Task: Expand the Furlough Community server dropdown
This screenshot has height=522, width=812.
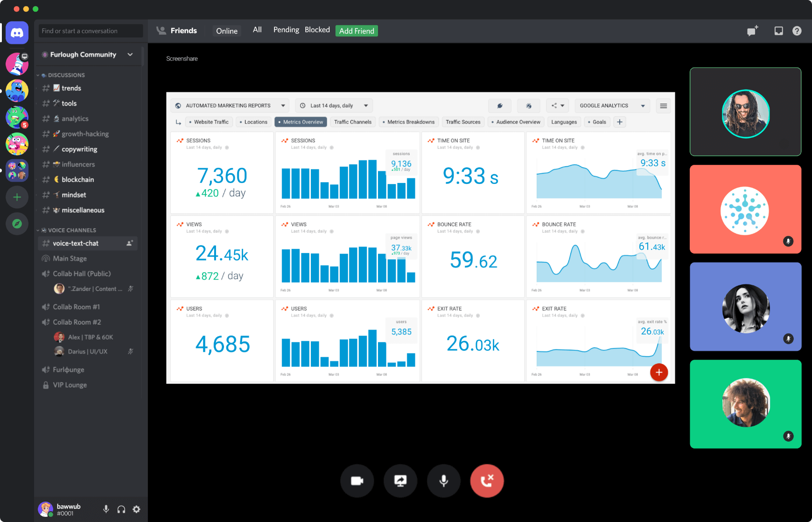Action: (130, 55)
